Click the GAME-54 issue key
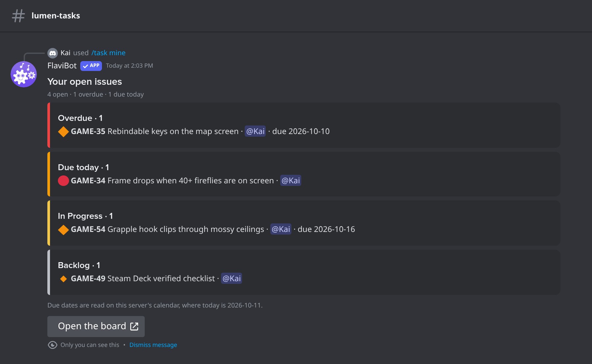 pyautogui.click(x=88, y=229)
